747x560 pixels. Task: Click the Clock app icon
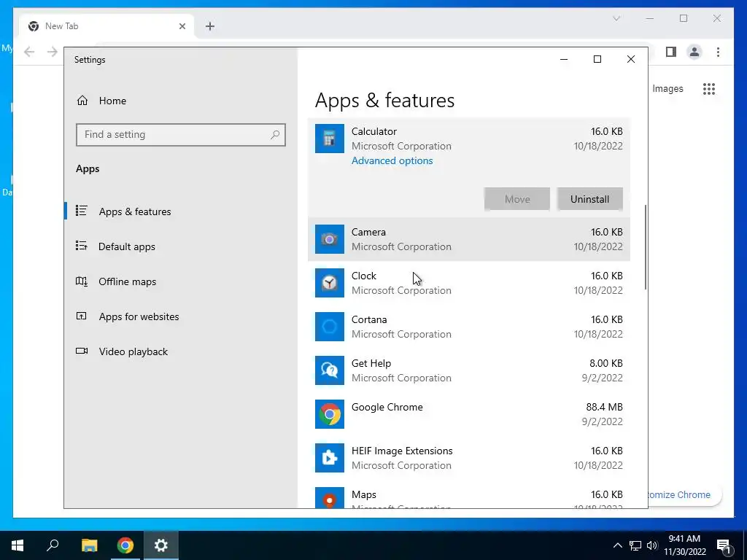point(329,283)
